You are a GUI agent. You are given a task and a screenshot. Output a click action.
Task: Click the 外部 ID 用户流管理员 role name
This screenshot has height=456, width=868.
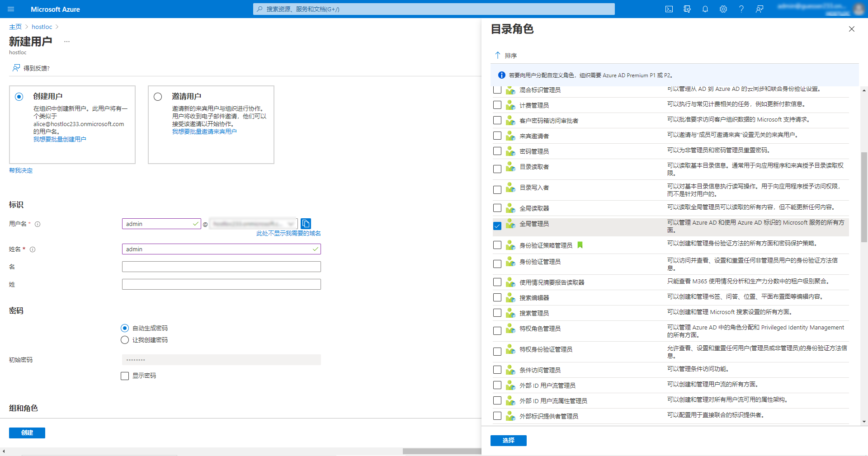click(x=547, y=385)
